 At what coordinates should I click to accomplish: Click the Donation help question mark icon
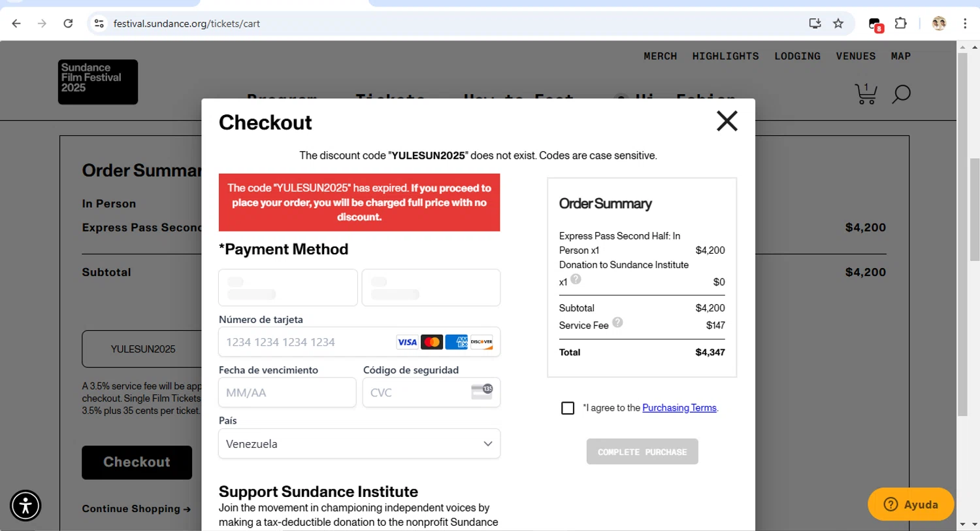coord(576,279)
